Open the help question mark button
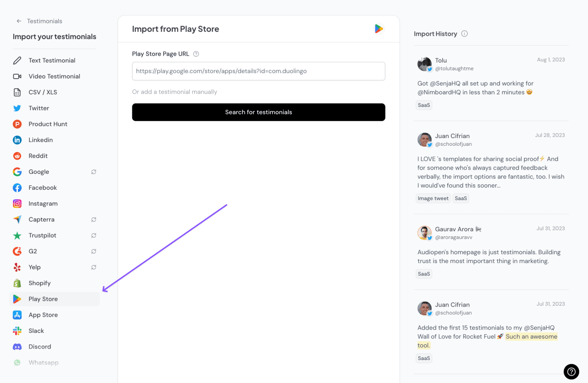Screen dimensions: 588x383 571,372
